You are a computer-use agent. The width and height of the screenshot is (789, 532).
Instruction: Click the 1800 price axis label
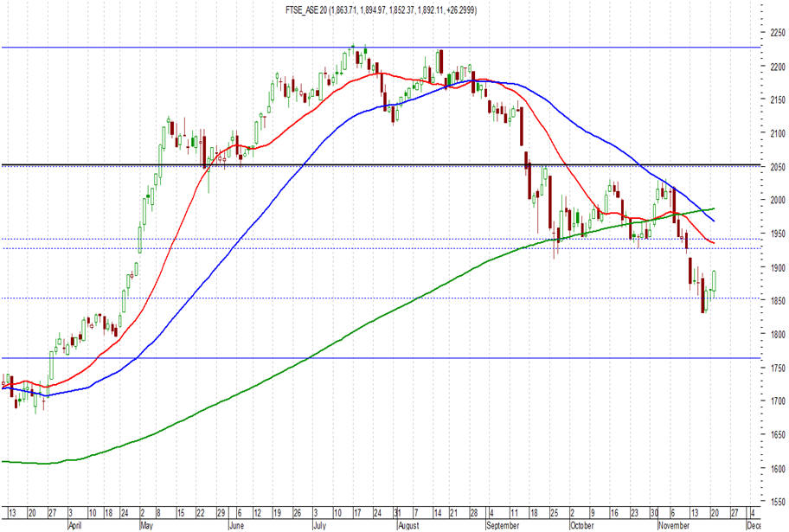pyautogui.click(x=778, y=334)
